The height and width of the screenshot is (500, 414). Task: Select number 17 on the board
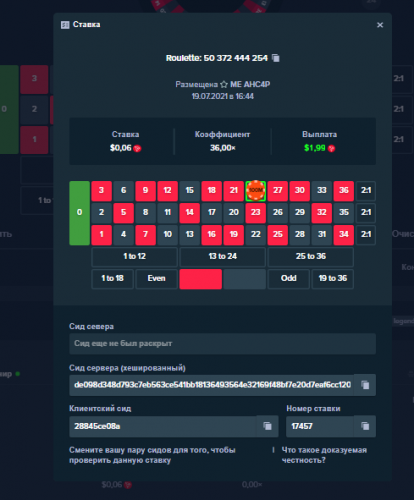[x=211, y=213]
